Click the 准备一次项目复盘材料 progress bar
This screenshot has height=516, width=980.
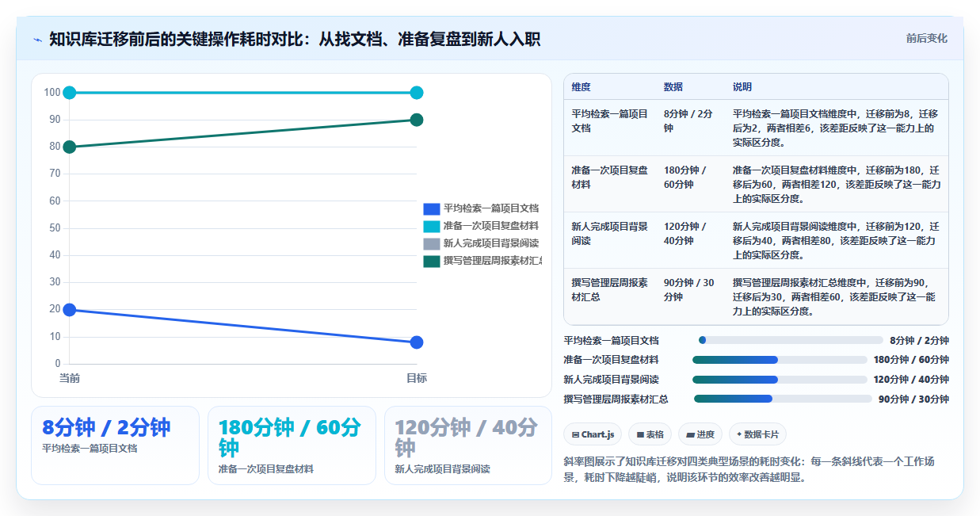pyautogui.click(x=780, y=360)
